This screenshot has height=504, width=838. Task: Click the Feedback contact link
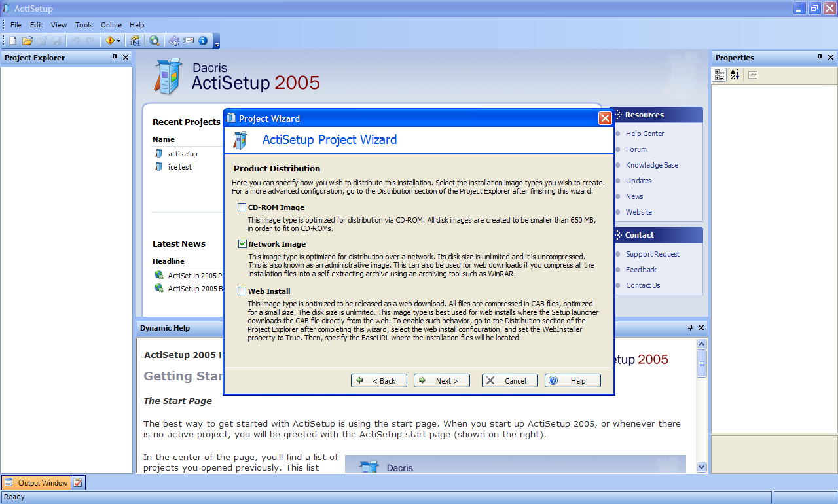[x=641, y=270]
